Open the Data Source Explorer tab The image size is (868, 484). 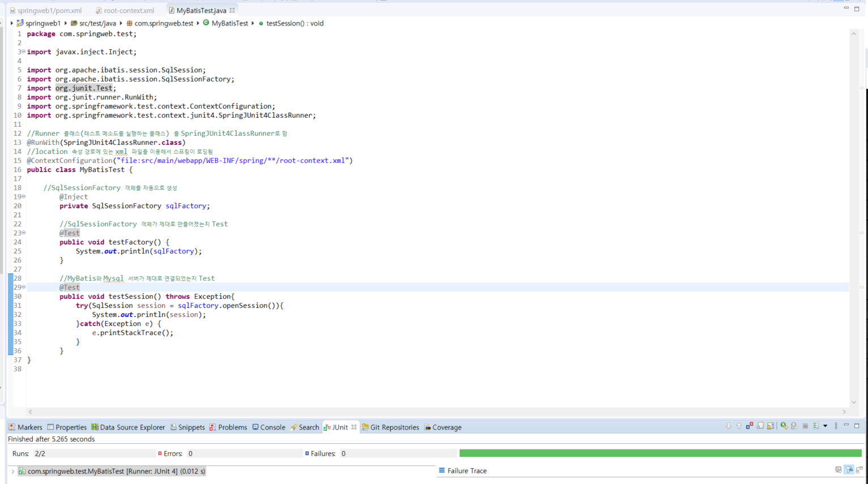(128, 427)
